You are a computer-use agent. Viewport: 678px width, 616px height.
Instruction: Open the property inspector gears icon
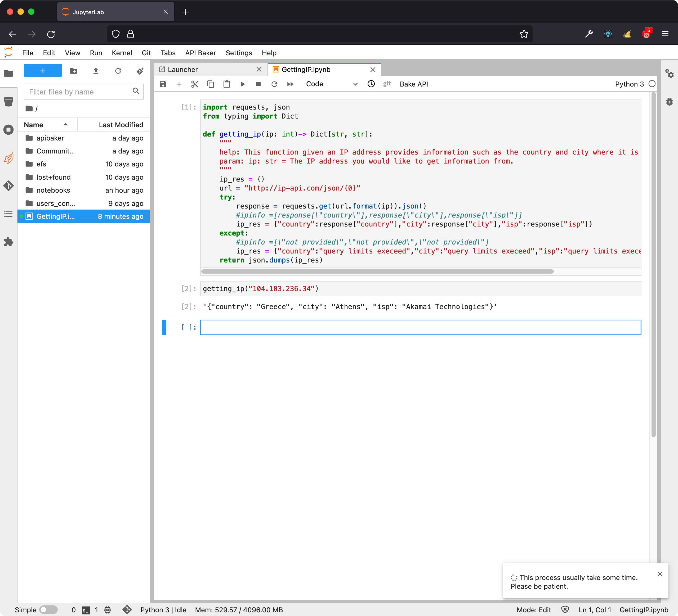point(669,73)
